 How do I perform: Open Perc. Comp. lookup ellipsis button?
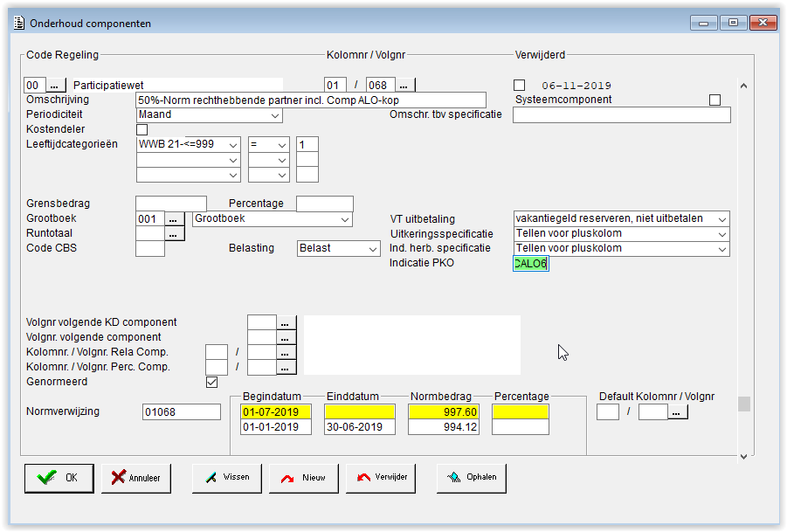pos(286,368)
